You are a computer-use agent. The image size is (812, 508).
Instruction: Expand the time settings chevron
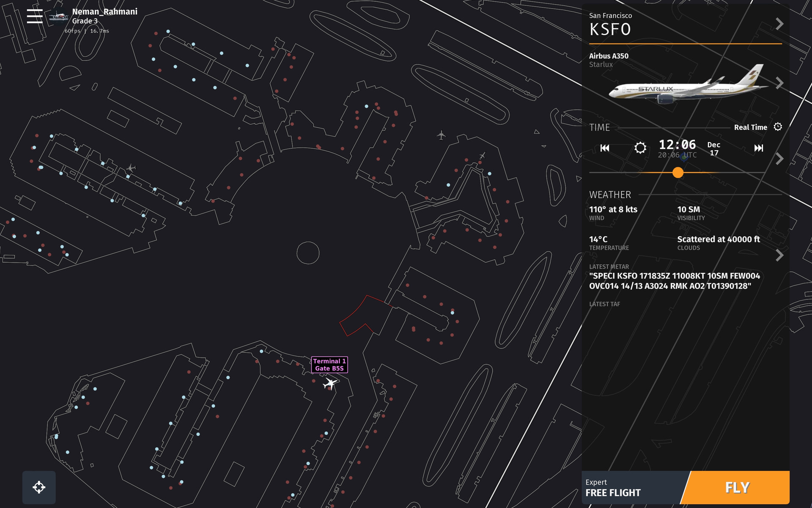pos(779,159)
